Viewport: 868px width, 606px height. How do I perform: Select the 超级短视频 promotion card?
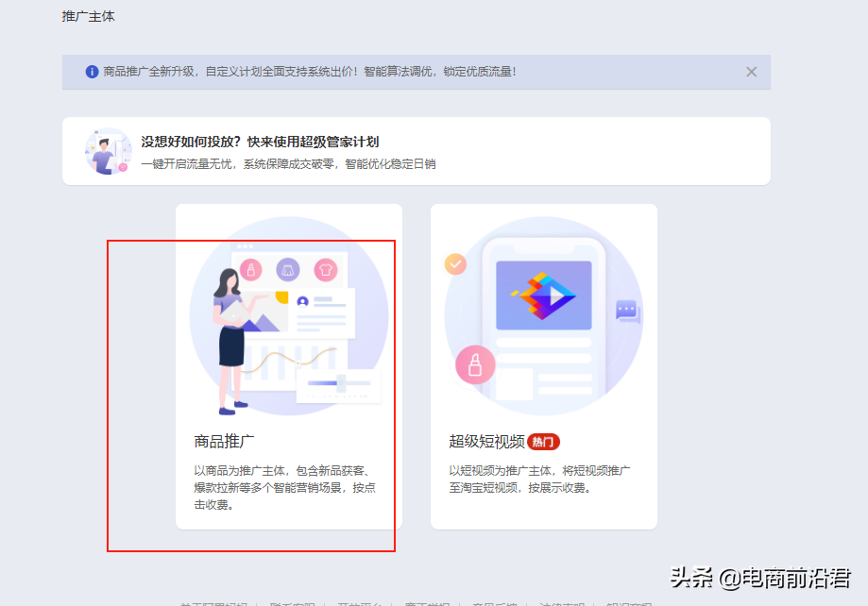(543, 365)
